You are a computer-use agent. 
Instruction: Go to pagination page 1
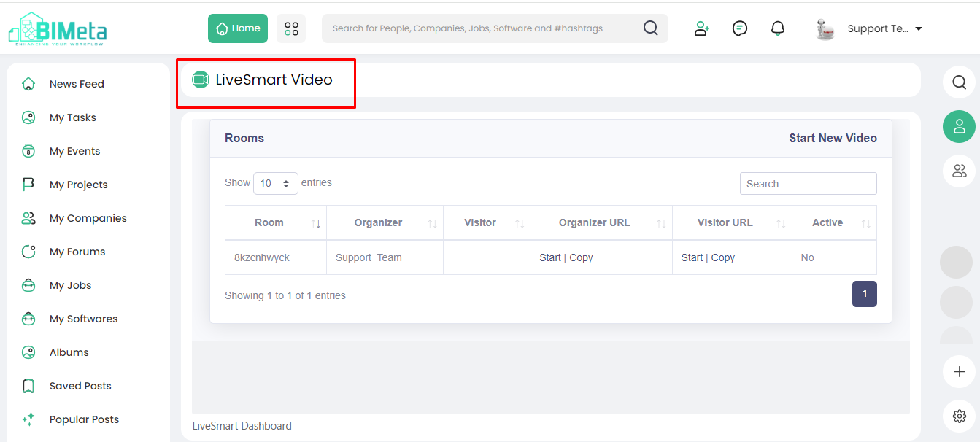(x=865, y=294)
